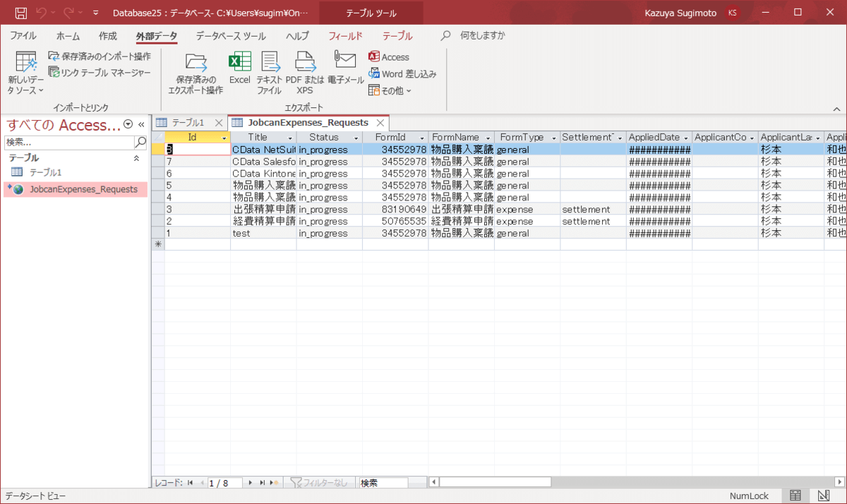Viewport: 847px width, 504px height.
Task: Go to first record button
Action: [190, 483]
